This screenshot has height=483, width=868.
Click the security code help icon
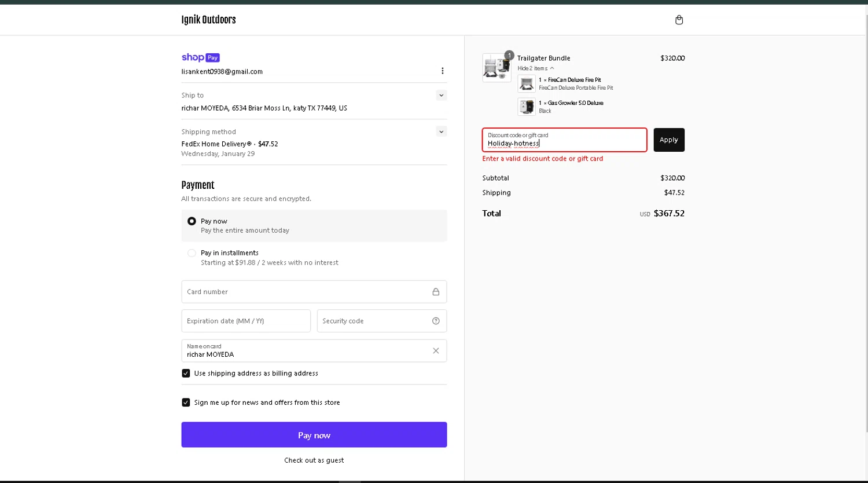point(436,321)
